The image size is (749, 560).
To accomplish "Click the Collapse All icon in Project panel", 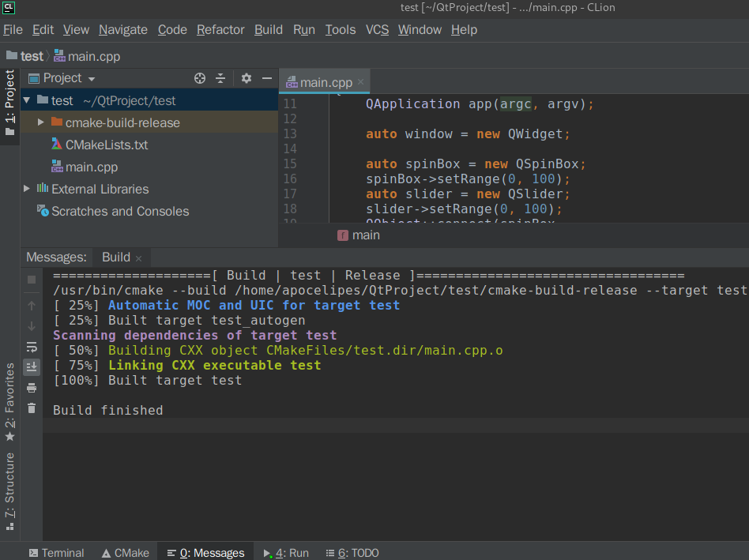I will click(220, 78).
